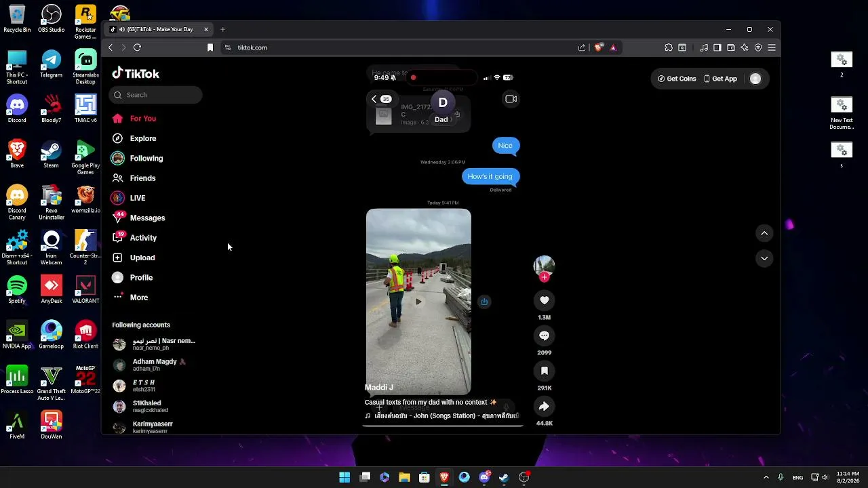868x488 pixels.
Task: Open Maddi J's profile from the caption
Action: (379, 388)
